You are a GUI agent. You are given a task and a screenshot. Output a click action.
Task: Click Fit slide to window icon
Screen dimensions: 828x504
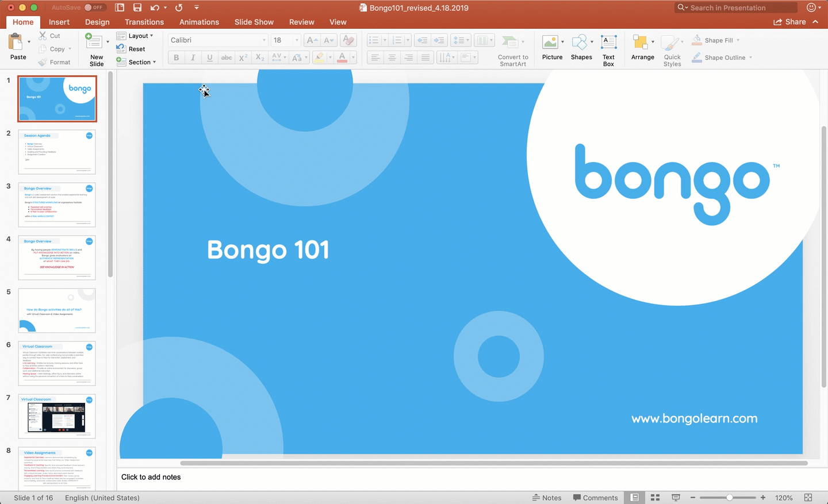click(808, 498)
